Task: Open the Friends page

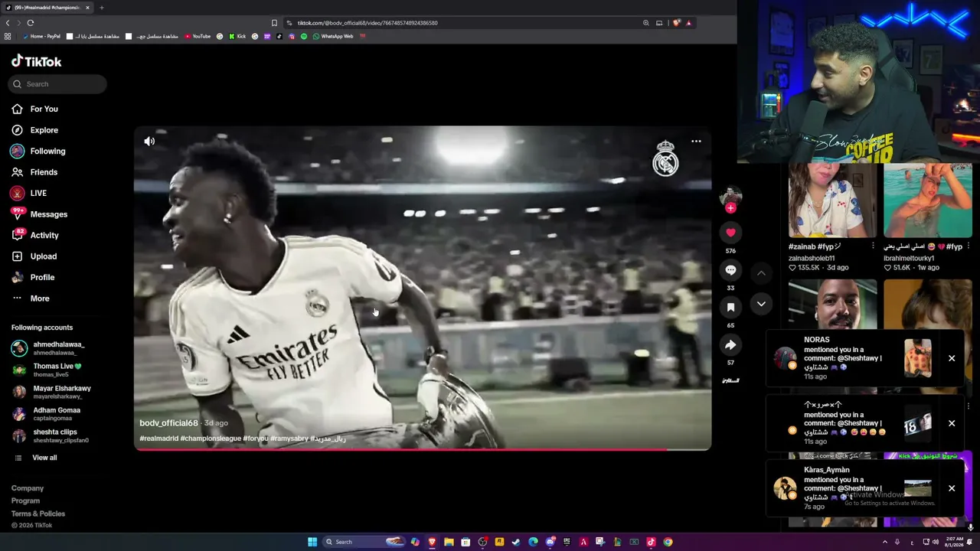Action: tap(35, 172)
